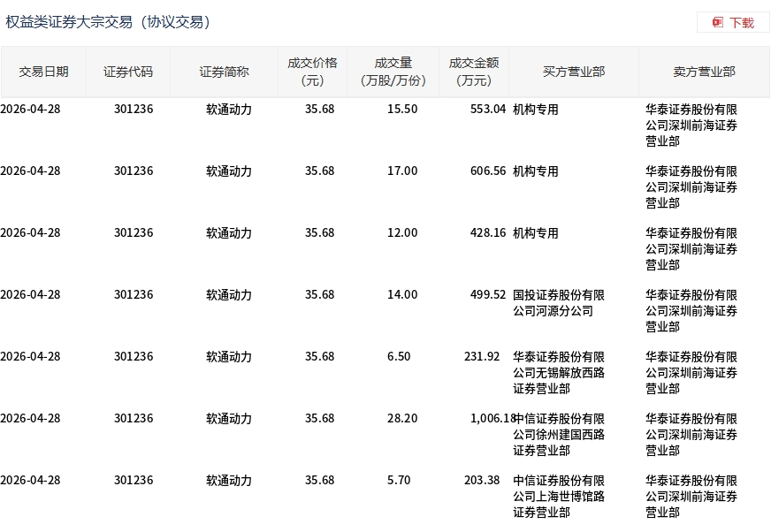Screen dimensions: 771x532
Task: Select buyer 国投证券股份有限公司河源分公司
Action: point(559,303)
